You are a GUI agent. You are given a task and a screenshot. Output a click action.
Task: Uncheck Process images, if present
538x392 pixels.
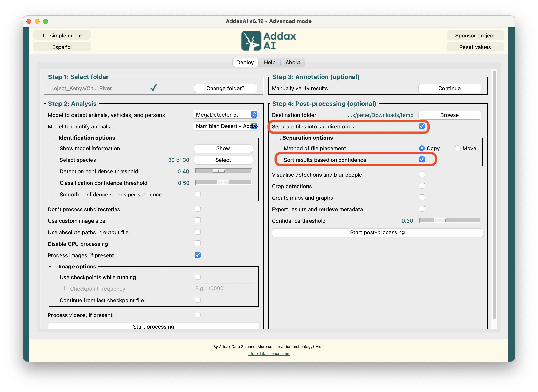tap(198, 255)
